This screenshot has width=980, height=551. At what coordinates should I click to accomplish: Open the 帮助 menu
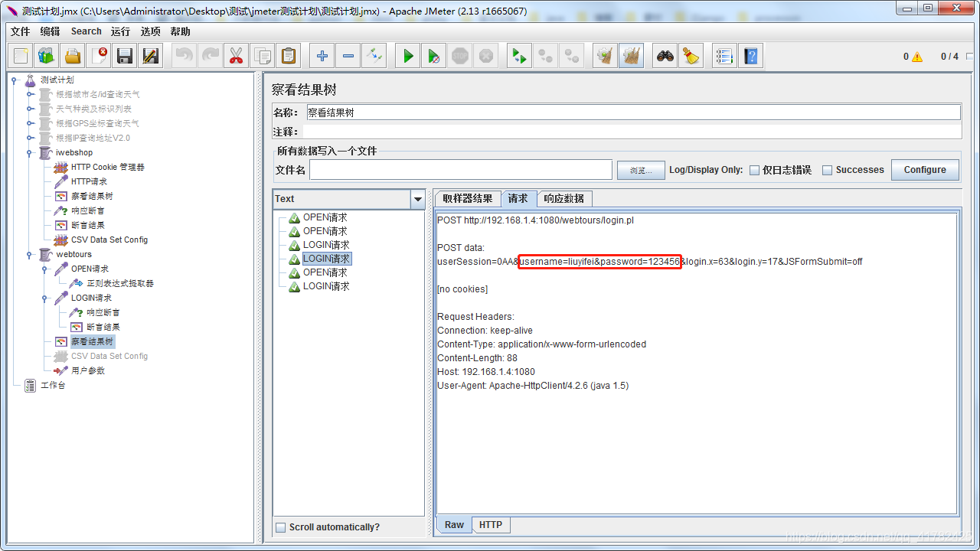(181, 31)
